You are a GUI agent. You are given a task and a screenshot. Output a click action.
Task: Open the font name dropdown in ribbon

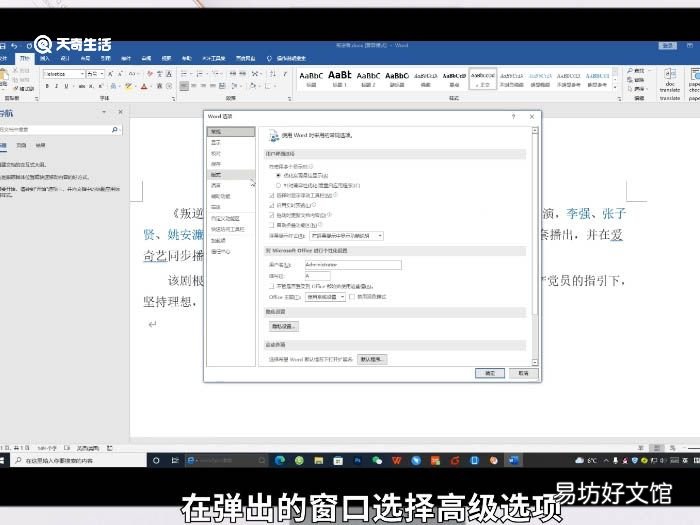click(82, 74)
